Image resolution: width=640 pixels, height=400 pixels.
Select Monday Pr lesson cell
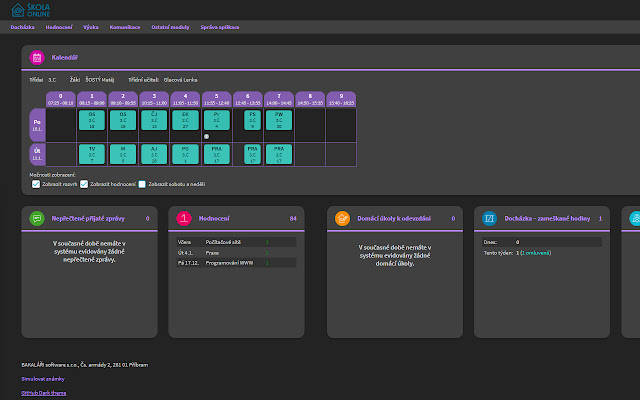pyautogui.click(x=216, y=120)
